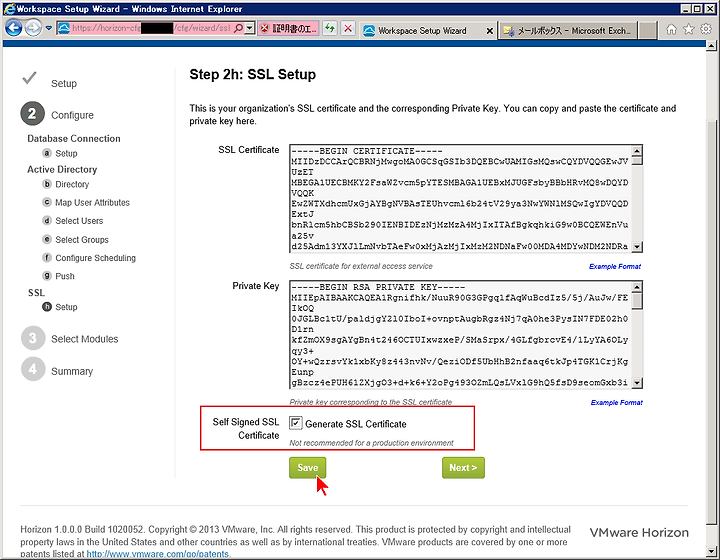Select step 4 Summary
The width and height of the screenshot is (720, 560).
pos(57,370)
